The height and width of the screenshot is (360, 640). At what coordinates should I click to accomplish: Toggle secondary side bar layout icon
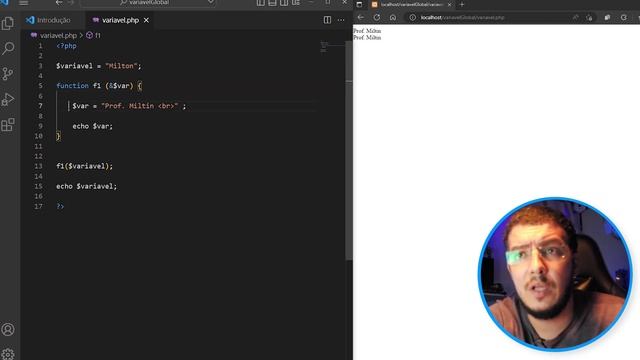pyautogui.click(x=284, y=3)
